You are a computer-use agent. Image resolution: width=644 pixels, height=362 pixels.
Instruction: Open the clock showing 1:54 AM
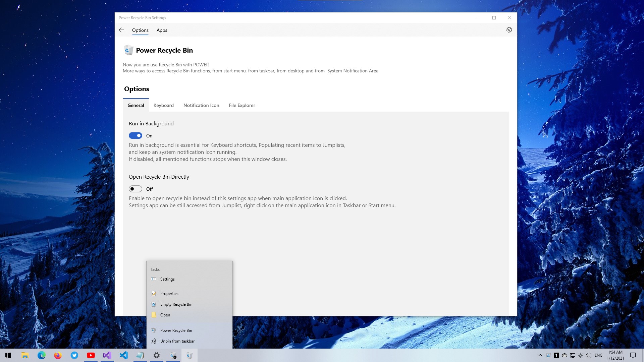[615, 355]
